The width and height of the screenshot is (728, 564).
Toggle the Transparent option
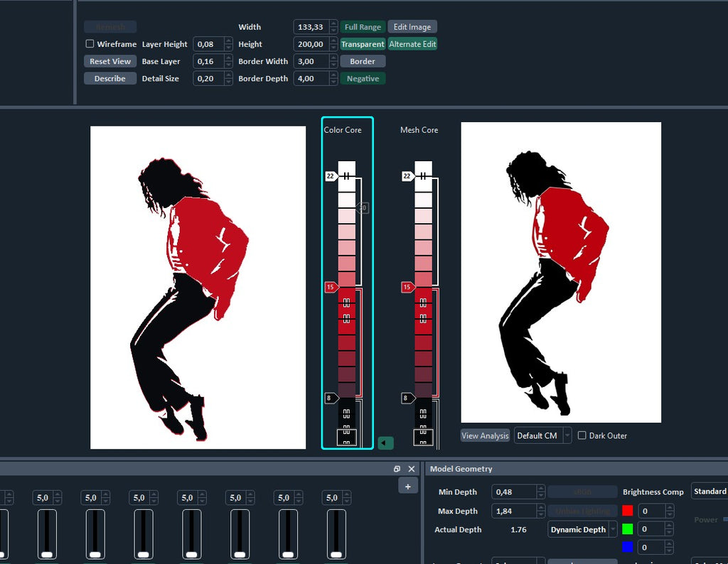[x=363, y=44]
